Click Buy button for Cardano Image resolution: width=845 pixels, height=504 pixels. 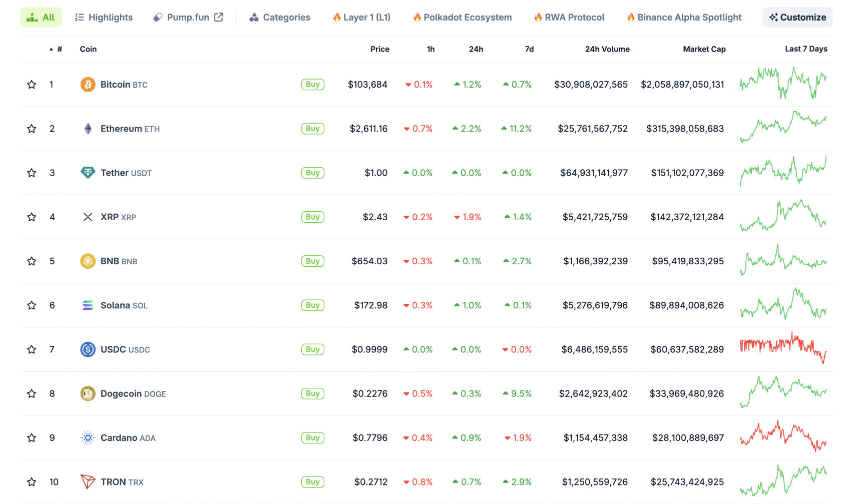[x=313, y=437]
